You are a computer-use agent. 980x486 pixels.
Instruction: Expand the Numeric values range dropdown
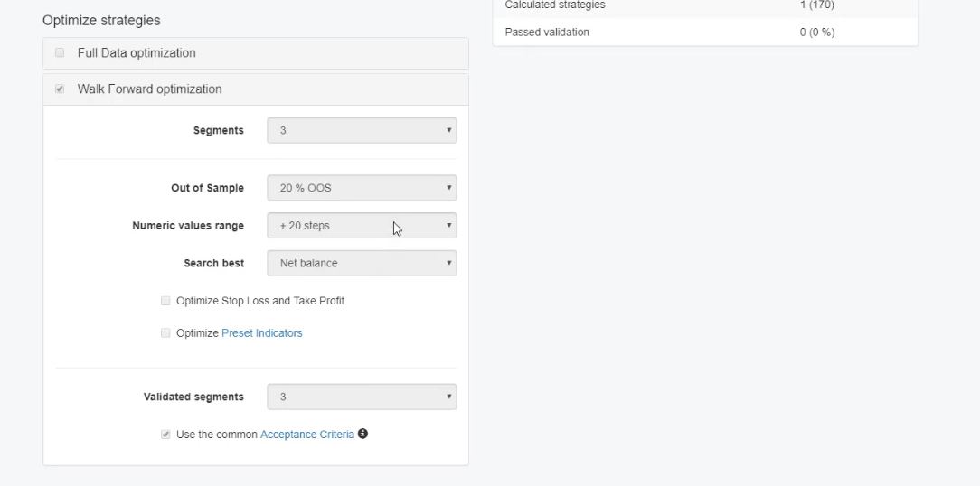(x=362, y=226)
